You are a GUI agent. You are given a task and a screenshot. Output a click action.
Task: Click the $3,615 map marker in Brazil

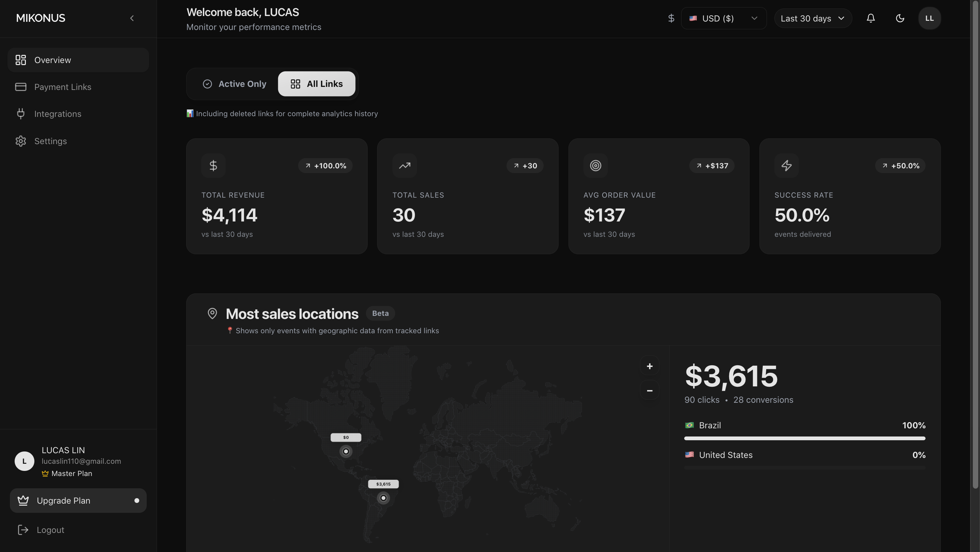click(x=383, y=497)
